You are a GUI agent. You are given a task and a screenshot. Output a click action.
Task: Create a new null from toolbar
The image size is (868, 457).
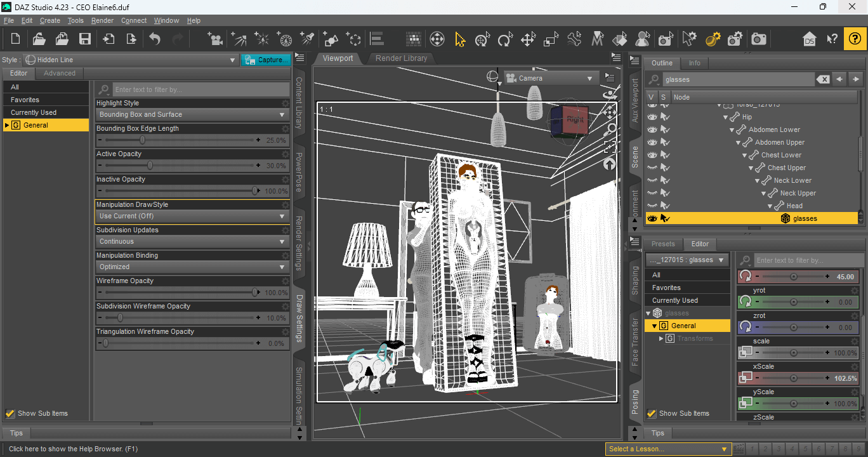pyautogui.click(x=353, y=39)
